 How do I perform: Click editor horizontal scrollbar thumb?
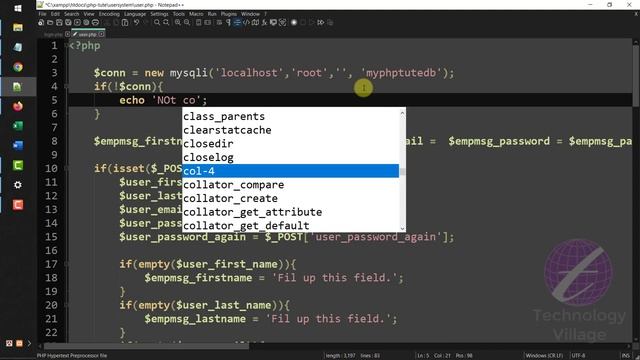(146, 346)
